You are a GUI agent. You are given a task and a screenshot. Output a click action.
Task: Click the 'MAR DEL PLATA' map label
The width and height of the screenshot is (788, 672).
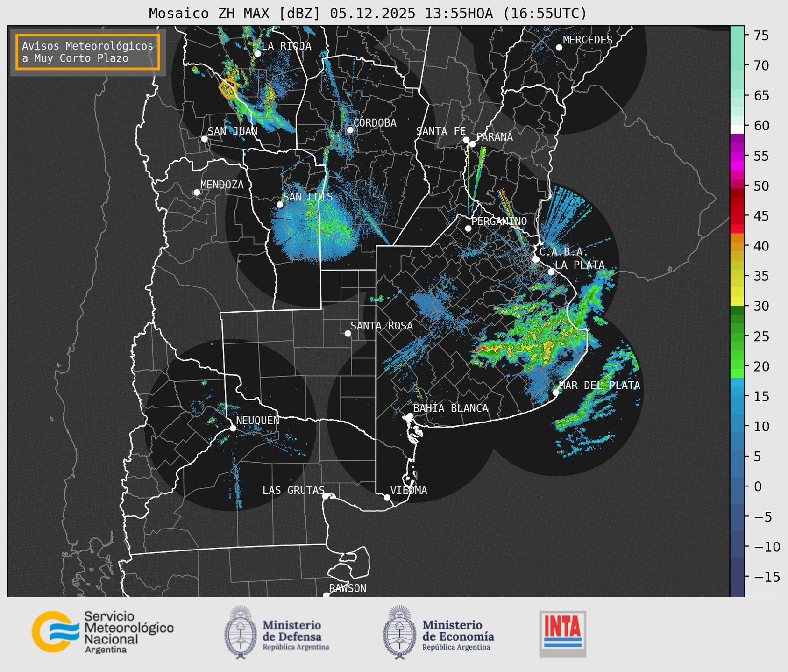pos(599,386)
